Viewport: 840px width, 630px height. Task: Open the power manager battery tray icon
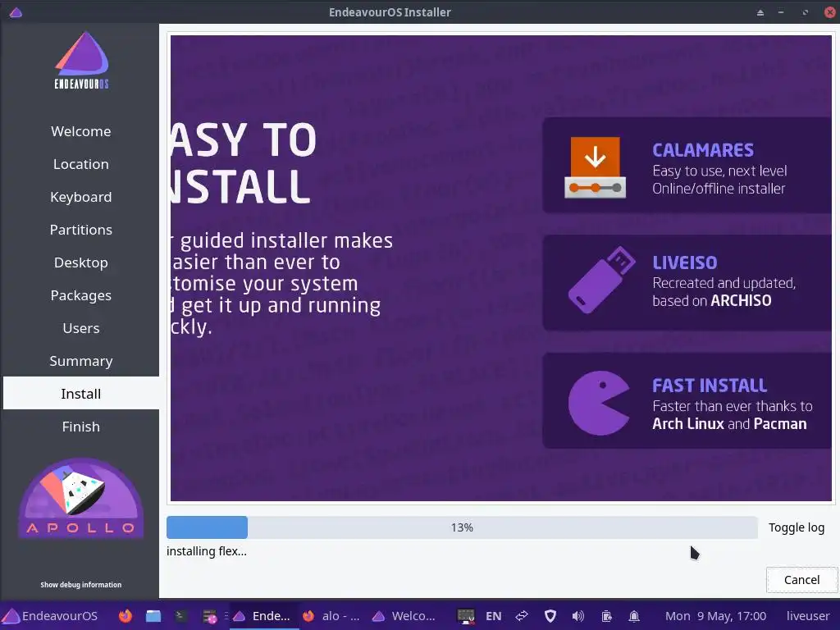(606, 616)
